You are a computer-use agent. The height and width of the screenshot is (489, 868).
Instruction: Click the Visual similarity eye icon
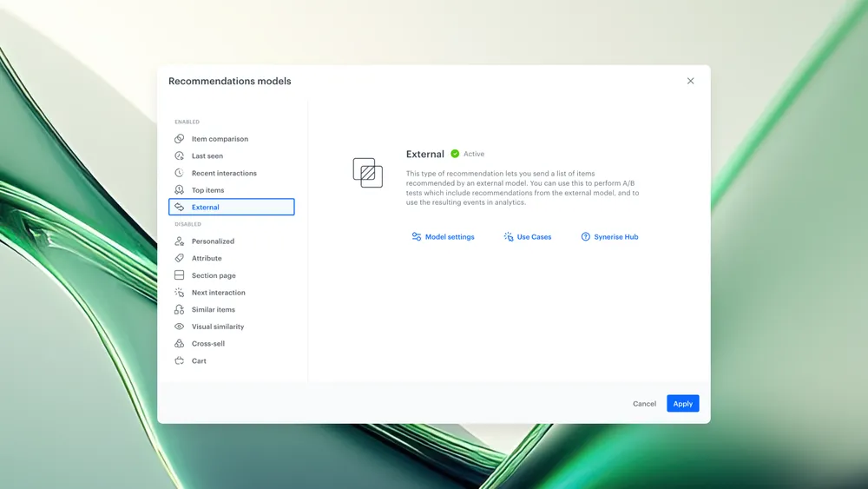coord(180,327)
